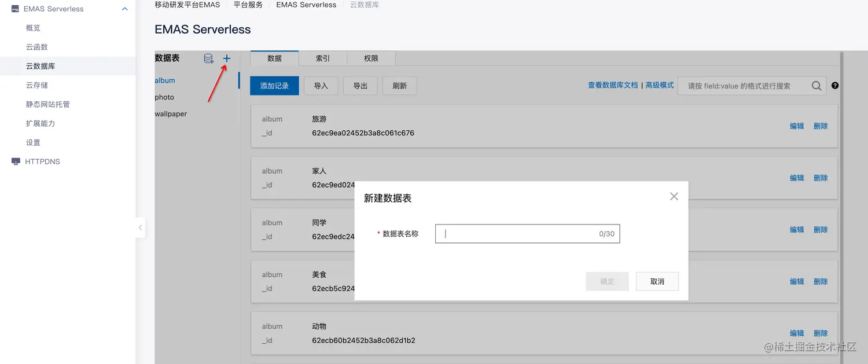Select 云数据库 in the sidebar
Image resolution: width=868 pixels, height=364 pixels.
point(41,66)
